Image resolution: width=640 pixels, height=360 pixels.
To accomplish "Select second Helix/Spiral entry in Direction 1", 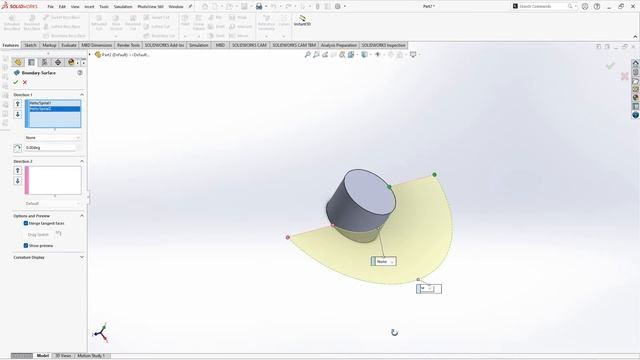I will pos(55,109).
